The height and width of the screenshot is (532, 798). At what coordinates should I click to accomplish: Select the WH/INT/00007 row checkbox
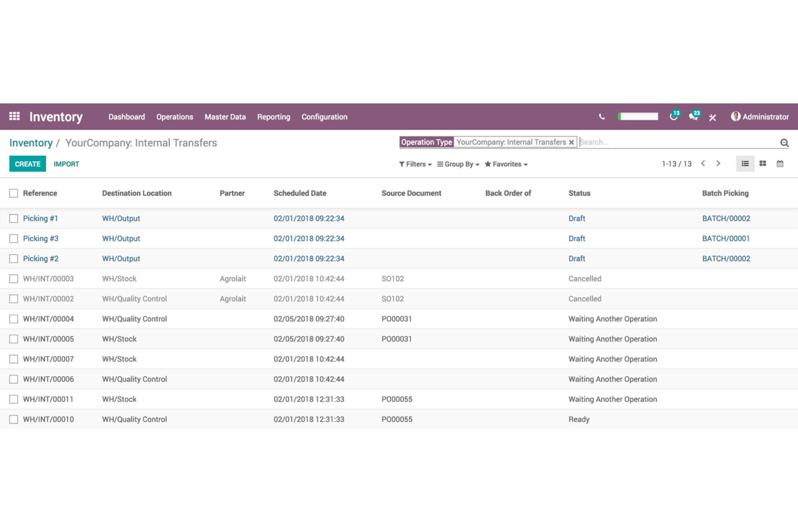tap(14, 359)
